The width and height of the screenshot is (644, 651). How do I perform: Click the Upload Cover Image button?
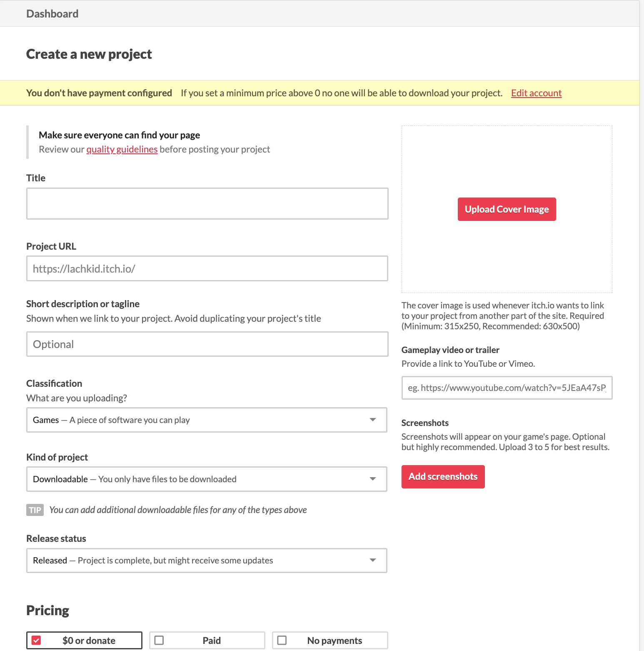click(507, 209)
